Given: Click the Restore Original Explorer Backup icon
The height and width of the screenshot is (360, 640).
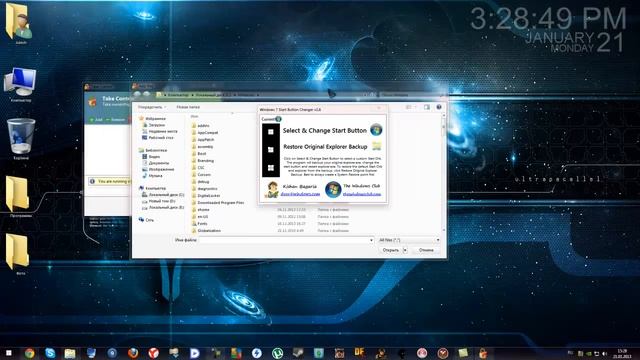Looking at the screenshot, I should 376,146.
